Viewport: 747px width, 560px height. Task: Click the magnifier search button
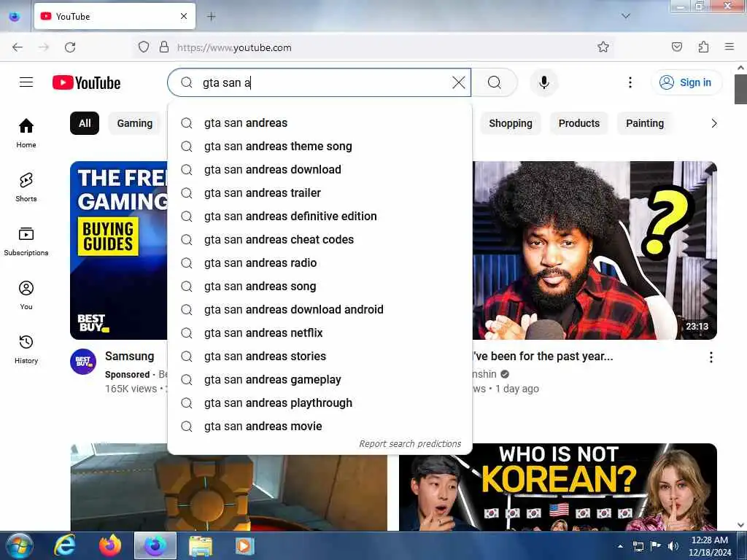[495, 82]
